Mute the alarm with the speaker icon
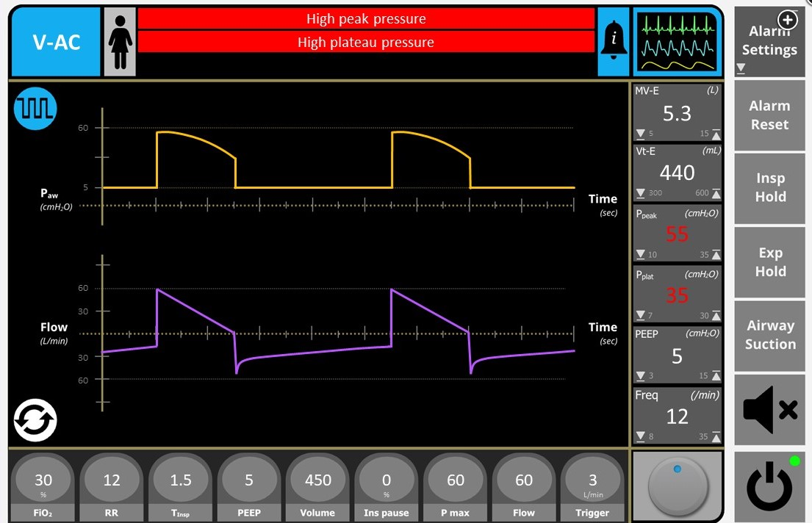 click(769, 409)
